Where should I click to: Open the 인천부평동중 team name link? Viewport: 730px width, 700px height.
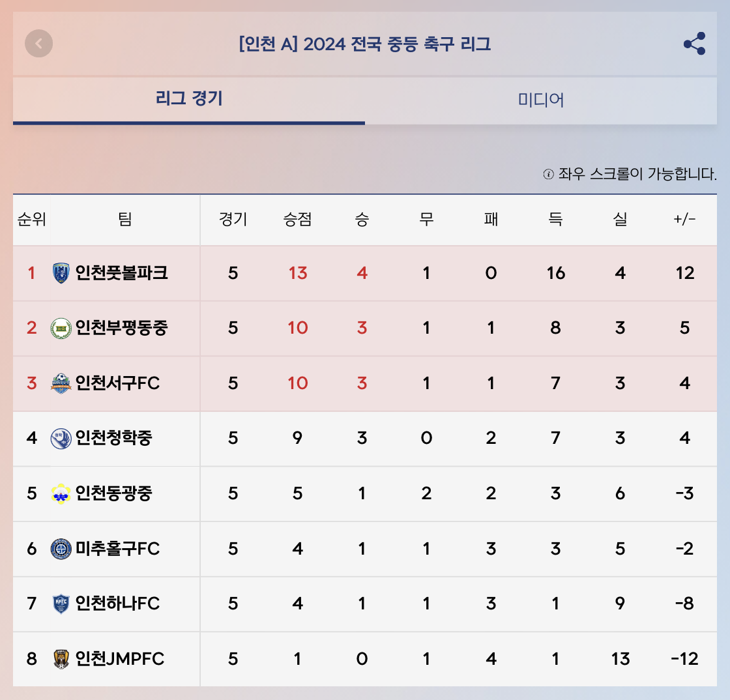pos(122,328)
